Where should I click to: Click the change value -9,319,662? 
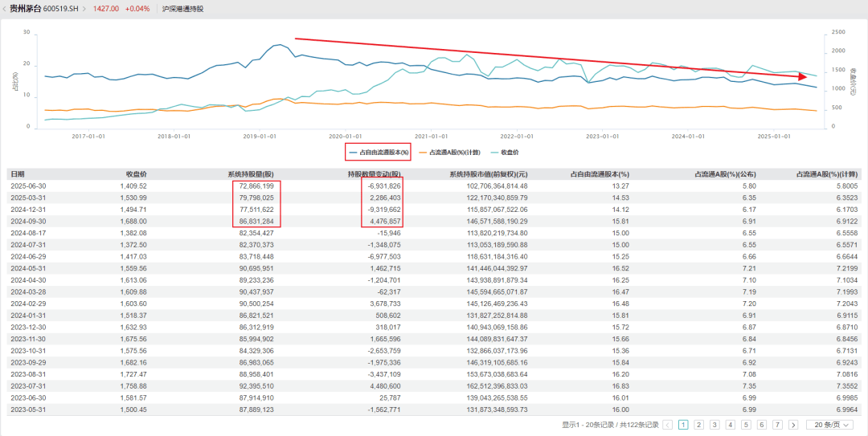tap(383, 209)
